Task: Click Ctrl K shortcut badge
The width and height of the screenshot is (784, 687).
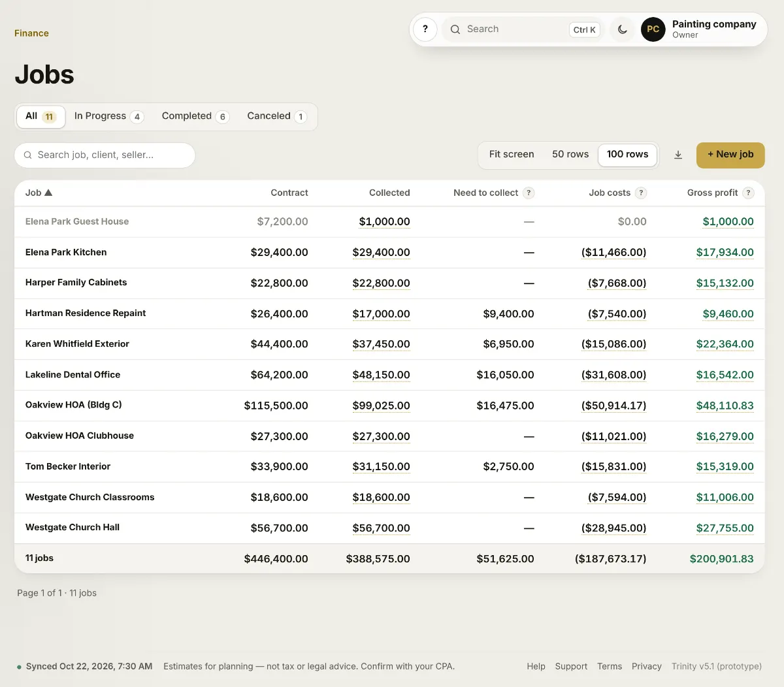Action: pyautogui.click(x=584, y=29)
